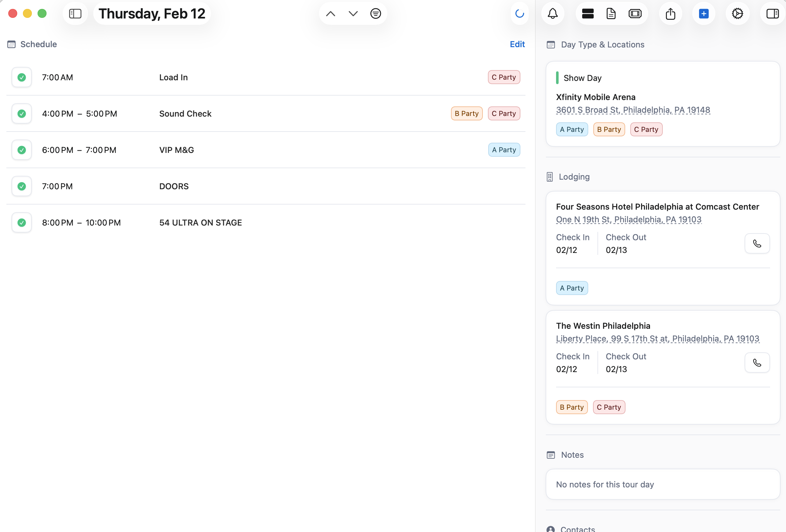Open the Xfinity Mobile Arena address link
786x532 pixels.
pos(633,110)
